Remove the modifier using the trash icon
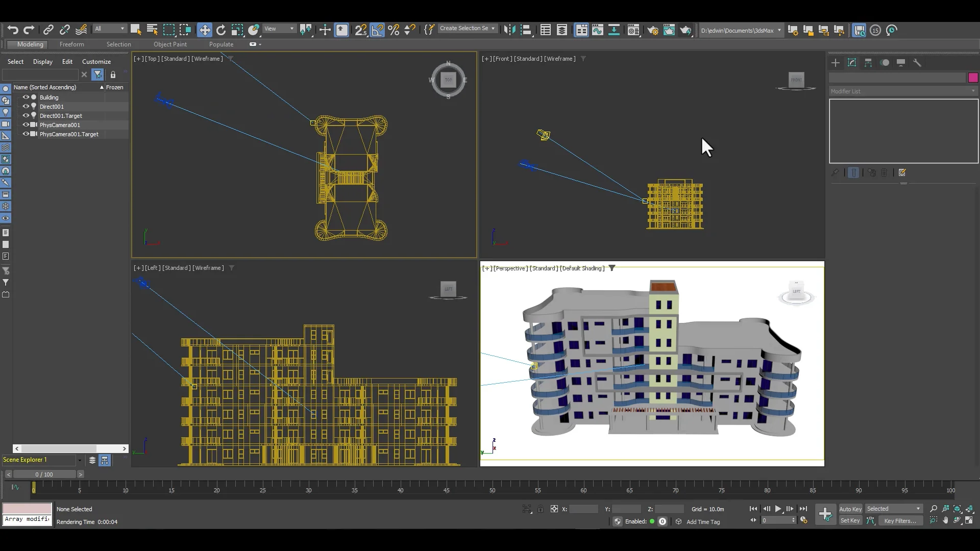The height and width of the screenshot is (551, 980). 885,172
